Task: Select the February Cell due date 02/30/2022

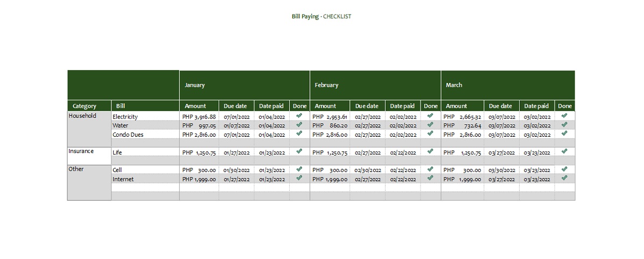Action: tap(368, 170)
